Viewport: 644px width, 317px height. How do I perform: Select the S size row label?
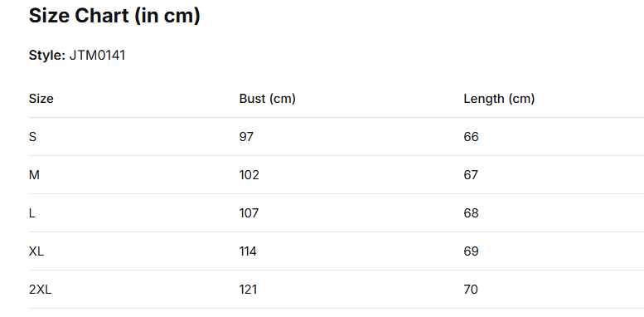click(32, 136)
